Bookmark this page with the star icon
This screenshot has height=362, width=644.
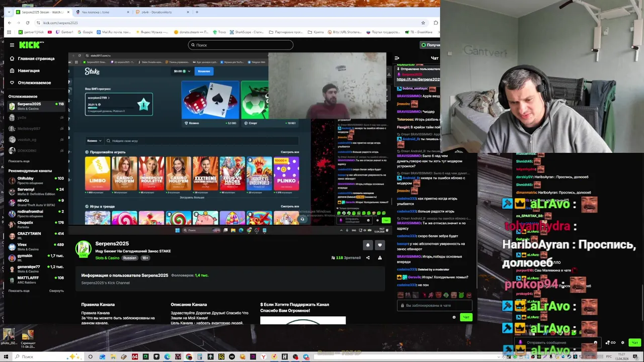(423, 23)
